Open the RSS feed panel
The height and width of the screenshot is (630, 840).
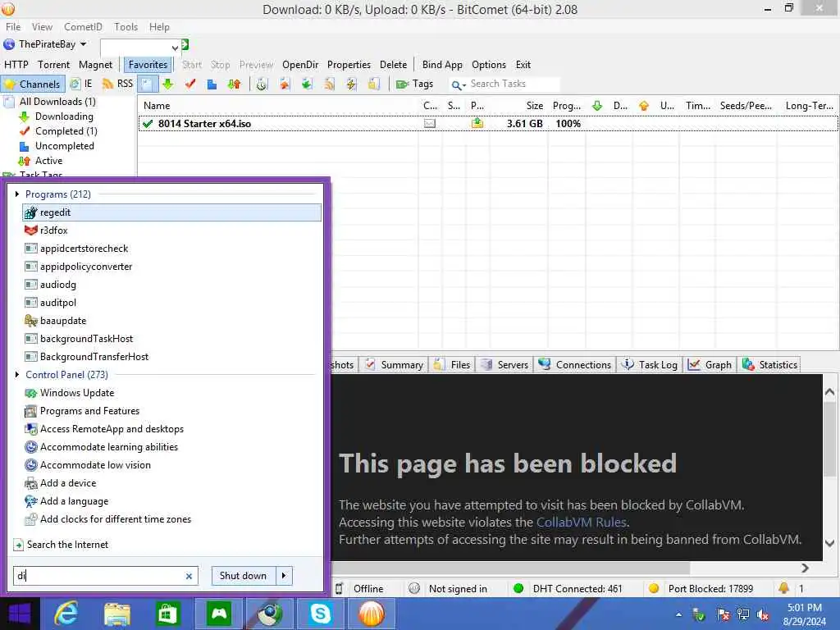click(x=118, y=84)
